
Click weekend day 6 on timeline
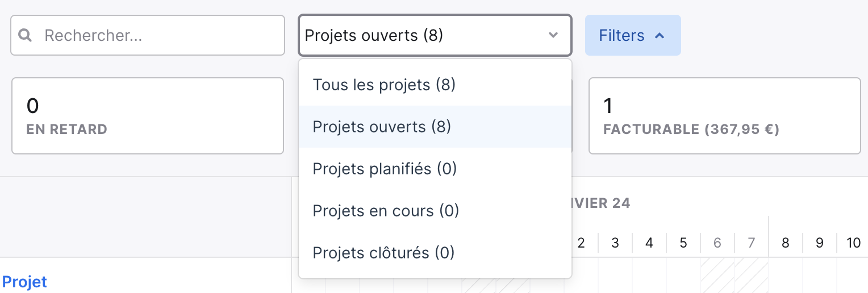coord(717,243)
